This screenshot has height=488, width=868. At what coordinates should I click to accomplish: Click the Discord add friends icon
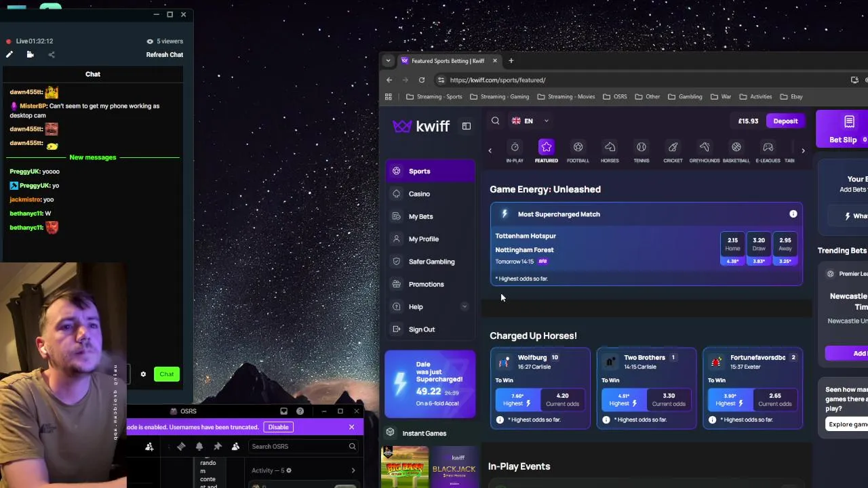pyautogui.click(x=149, y=447)
